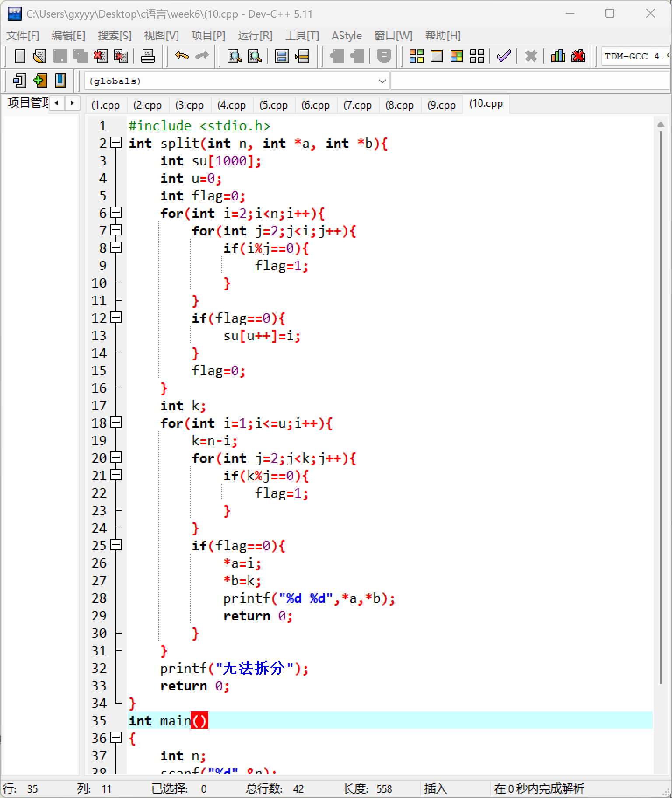Click the Goto line icon
This screenshot has height=798, width=672.
(302, 56)
